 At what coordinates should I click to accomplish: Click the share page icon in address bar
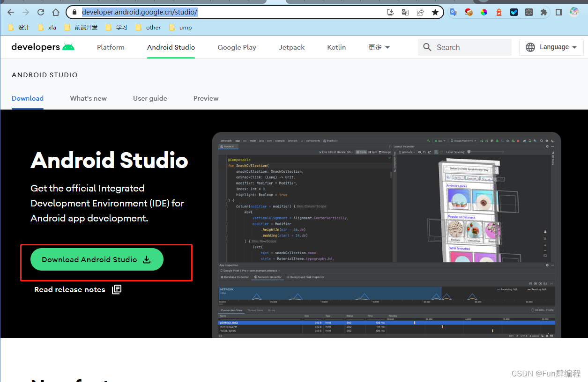[x=420, y=12]
